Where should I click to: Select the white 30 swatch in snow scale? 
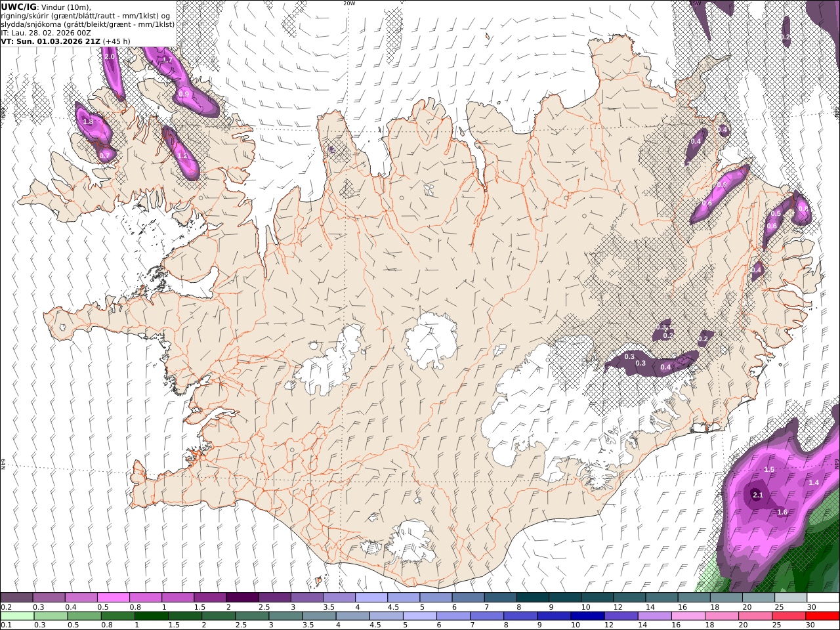pos(822,597)
